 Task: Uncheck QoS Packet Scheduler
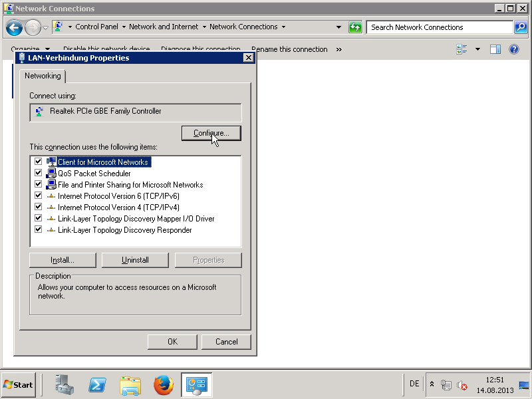click(39, 173)
